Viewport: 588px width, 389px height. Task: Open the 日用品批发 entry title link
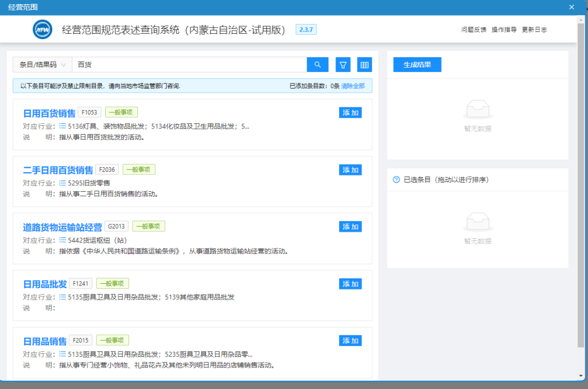point(44,283)
